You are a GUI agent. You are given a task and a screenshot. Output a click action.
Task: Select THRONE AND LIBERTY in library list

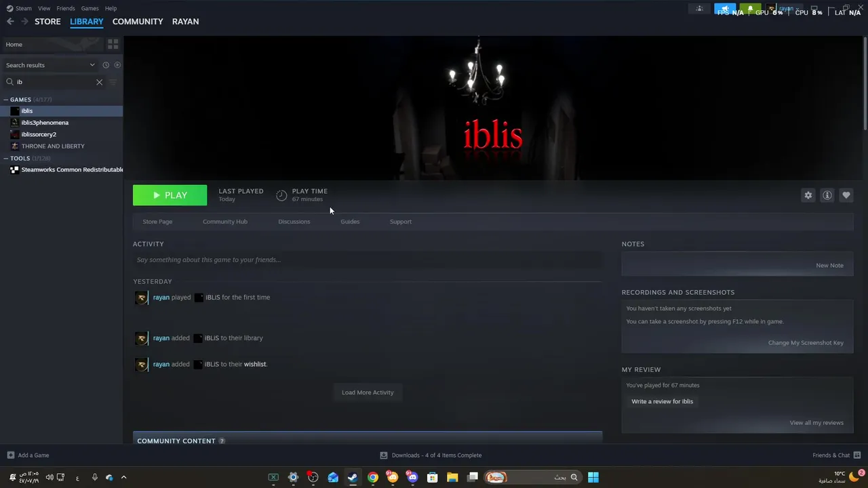(61, 146)
